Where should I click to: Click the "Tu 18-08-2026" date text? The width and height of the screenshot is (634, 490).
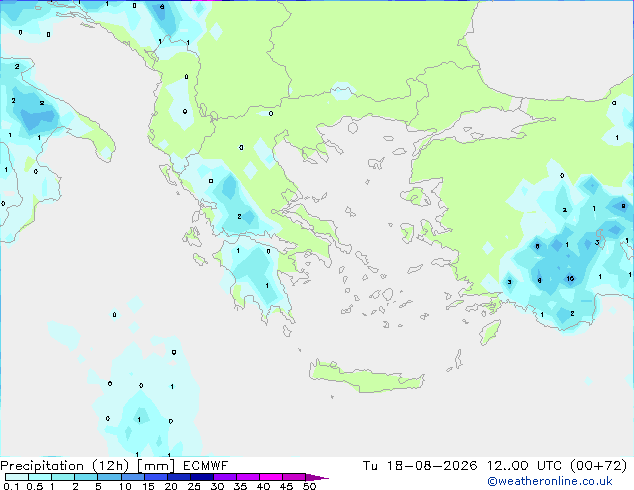[x=420, y=466]
